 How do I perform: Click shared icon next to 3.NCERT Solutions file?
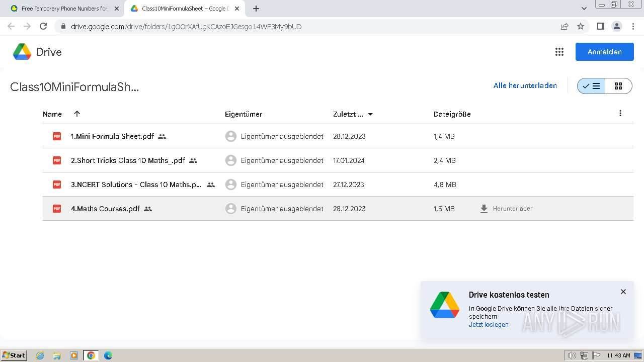click(x=211, y=185)
